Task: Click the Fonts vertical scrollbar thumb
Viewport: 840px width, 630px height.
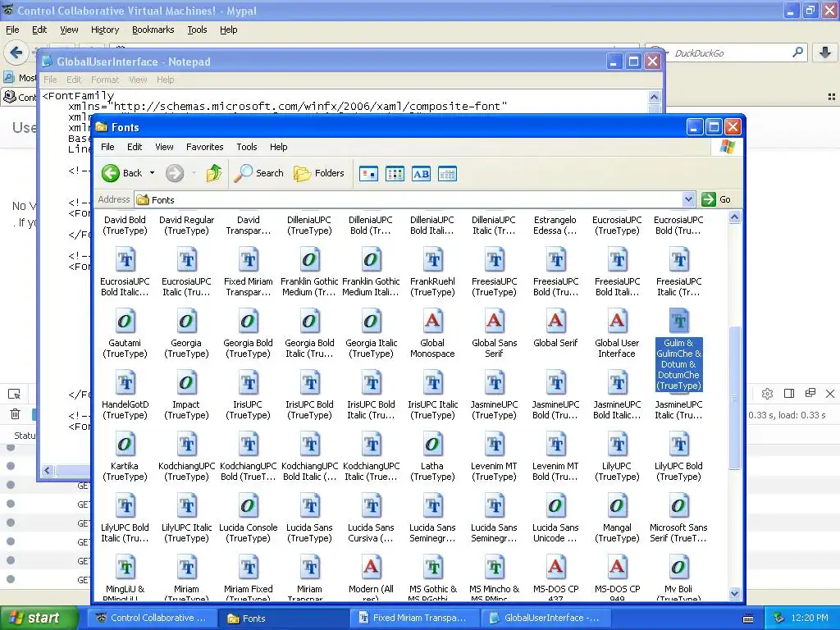Action: pos(734,398)
